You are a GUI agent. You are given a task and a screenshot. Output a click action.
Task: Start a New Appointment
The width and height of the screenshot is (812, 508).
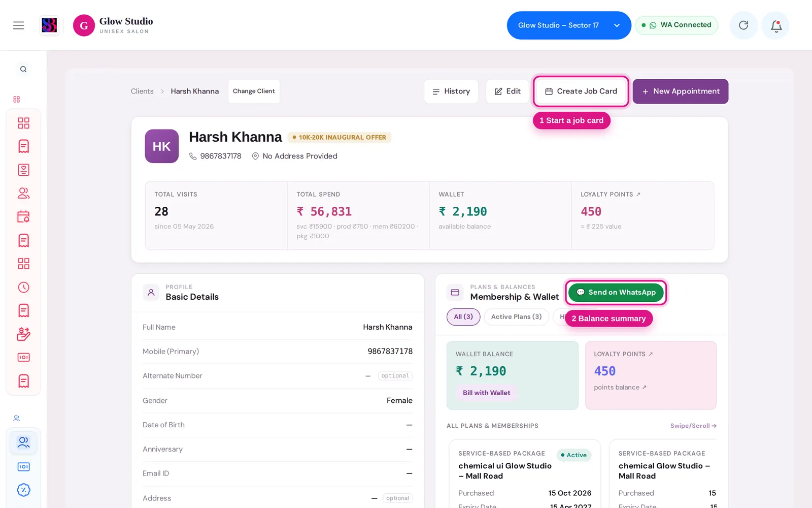[x=681, y=91]
